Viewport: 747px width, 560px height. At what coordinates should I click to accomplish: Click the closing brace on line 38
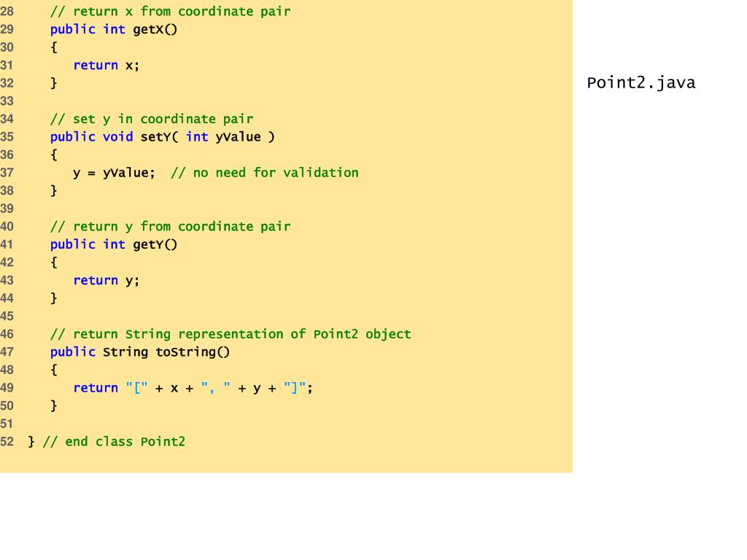[54, 191]
